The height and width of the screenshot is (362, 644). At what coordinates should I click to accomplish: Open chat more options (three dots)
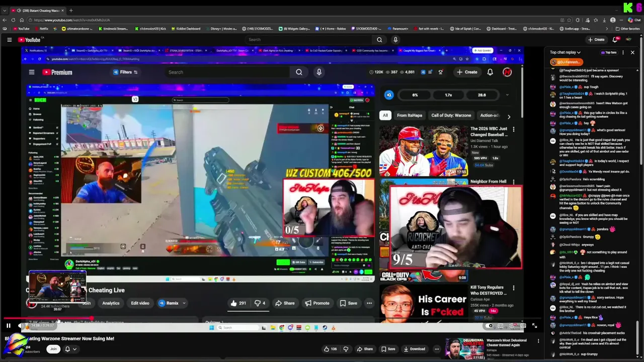pyautogui.click(x=623, y=52)
